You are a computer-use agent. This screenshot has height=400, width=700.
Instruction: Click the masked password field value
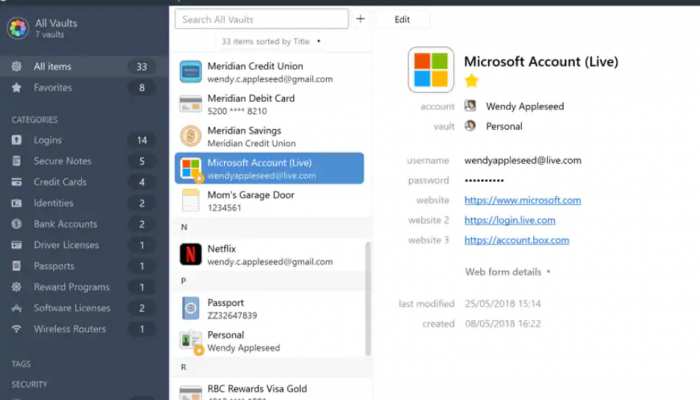(484, 180)
